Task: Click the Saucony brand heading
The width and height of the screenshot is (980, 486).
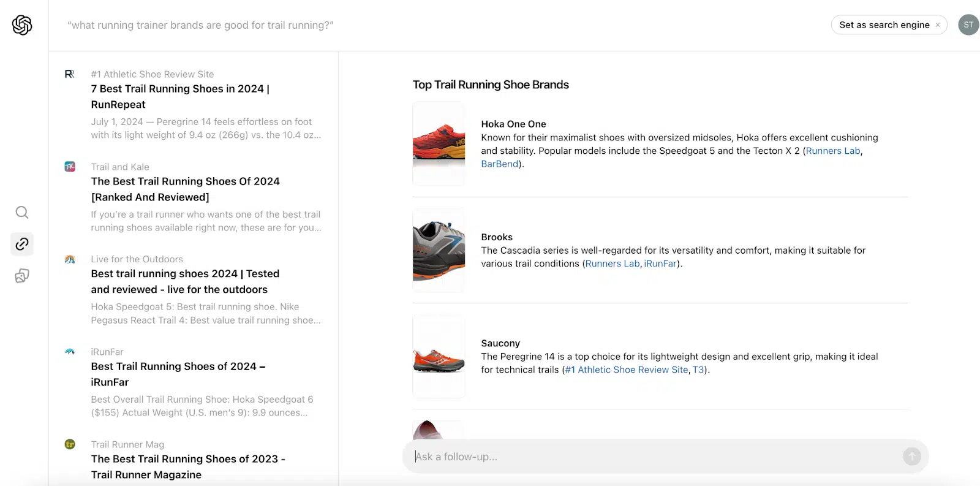Action: click(x=500, y=343)
